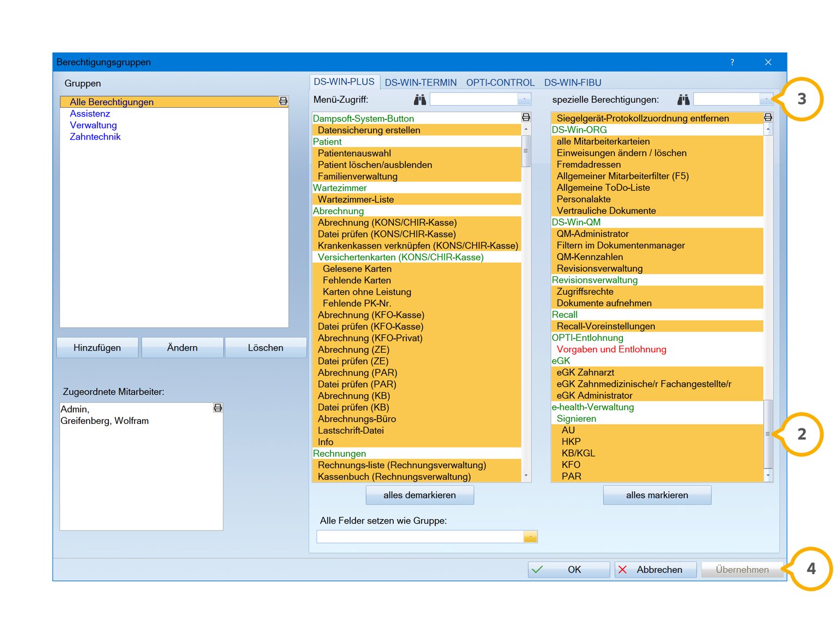Click the printer icon in the Gruppen list
The width and height of the screenshot is (840, 634).
point(283,101)
